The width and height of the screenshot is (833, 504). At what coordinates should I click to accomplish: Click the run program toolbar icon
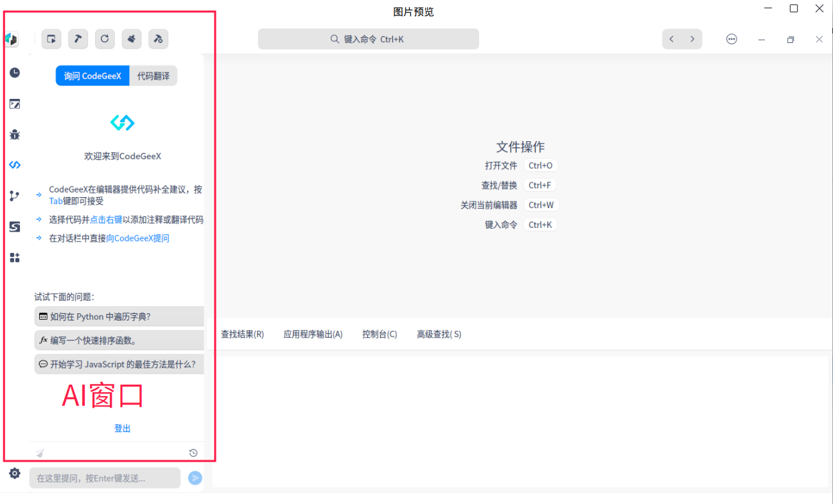click(51, 39)
